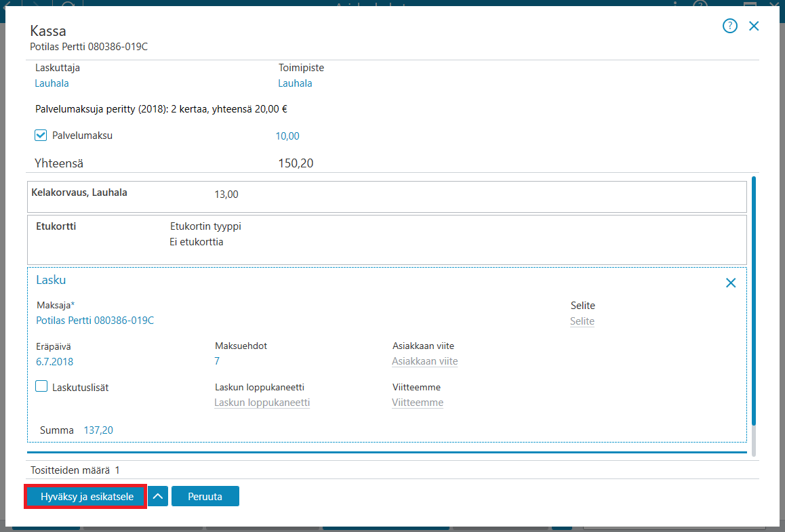Click the Hyväksy ja esikatsele button
The height and width of the screenshot is (532, 785).
click(x=87, y=497)
